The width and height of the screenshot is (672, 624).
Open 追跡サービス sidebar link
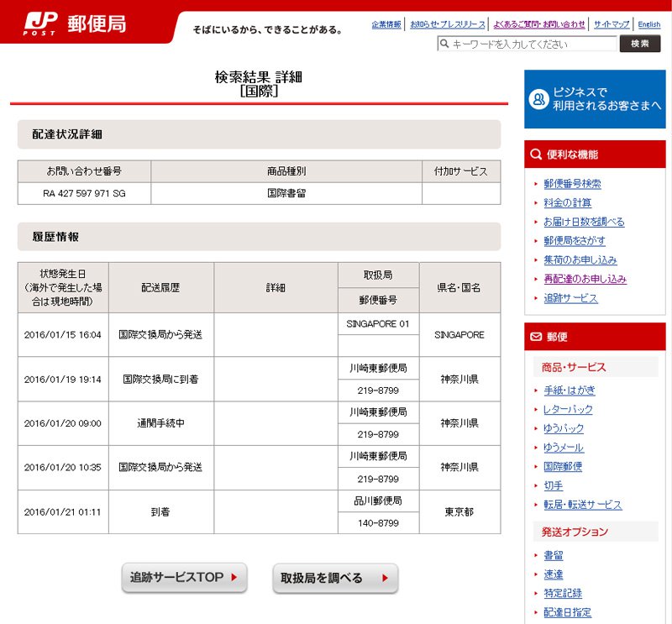[570, 298]
